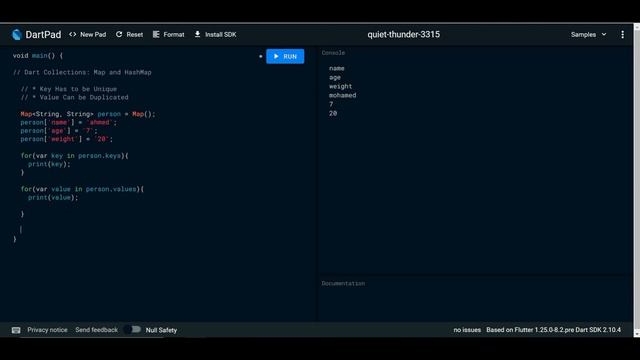
Task: Click the 'weight' console output line
Action: point(340,87)
